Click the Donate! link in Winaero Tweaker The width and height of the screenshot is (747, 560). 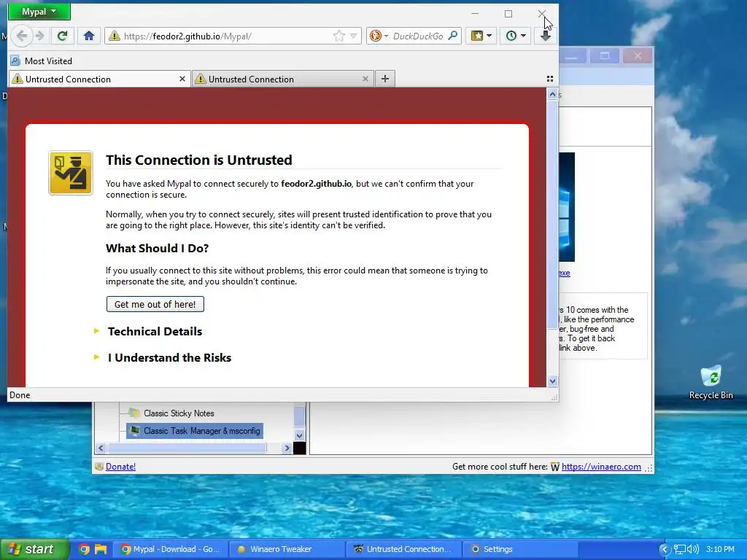coord(120,467)
